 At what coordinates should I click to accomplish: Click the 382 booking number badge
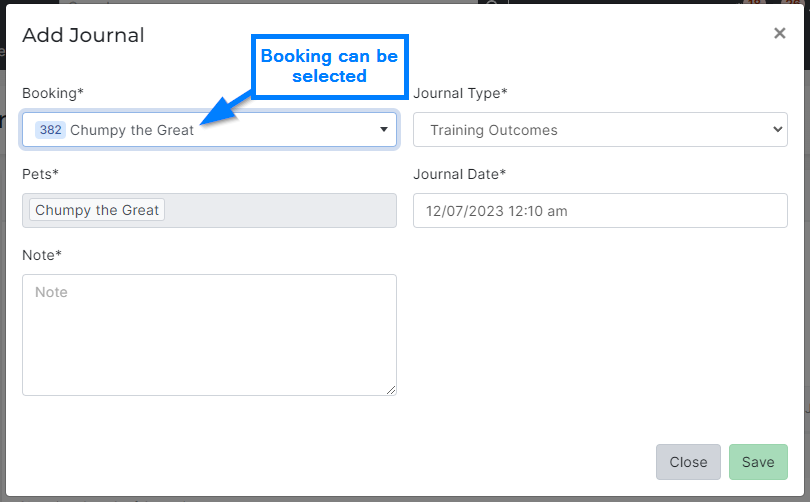click(50, 130)
